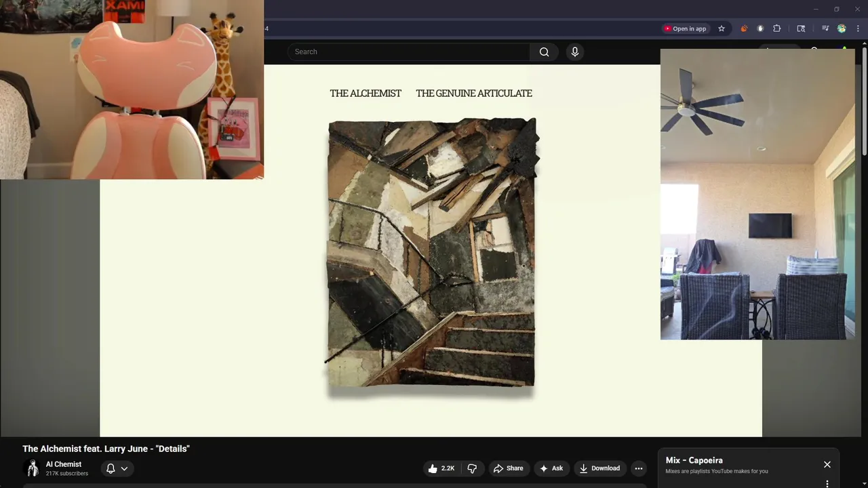Click the album artwork in the video
This screenshot has height=488, width=868.
tap(432, 253)
